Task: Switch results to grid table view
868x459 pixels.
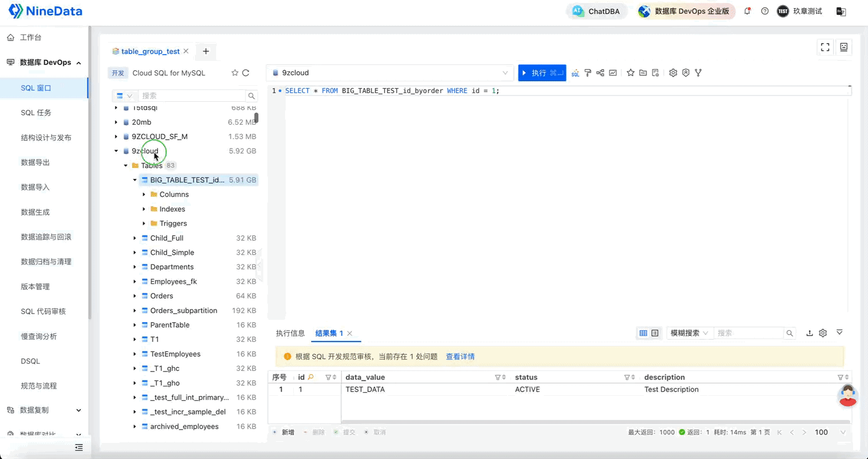Action: click(x=643, y=333)
